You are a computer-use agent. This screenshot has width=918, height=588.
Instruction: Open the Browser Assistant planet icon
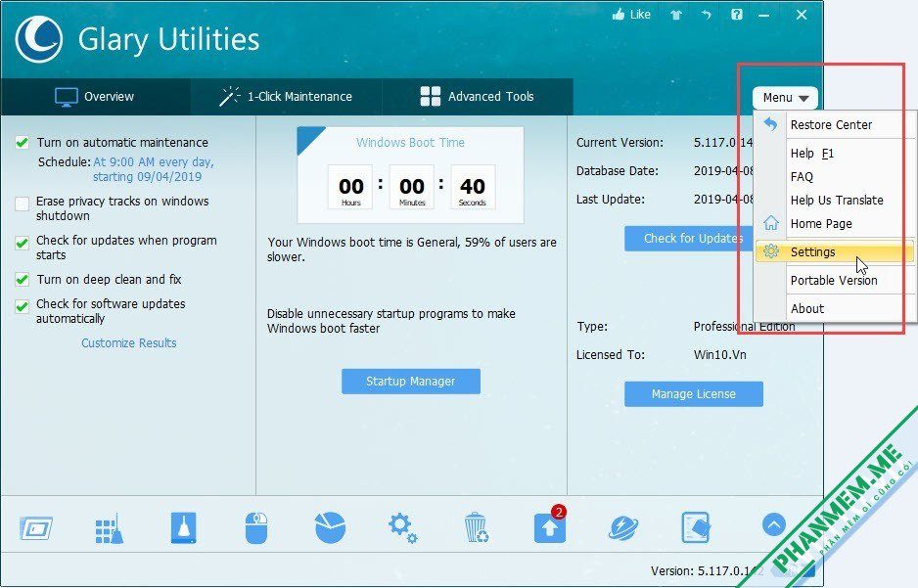pos(622,528)
